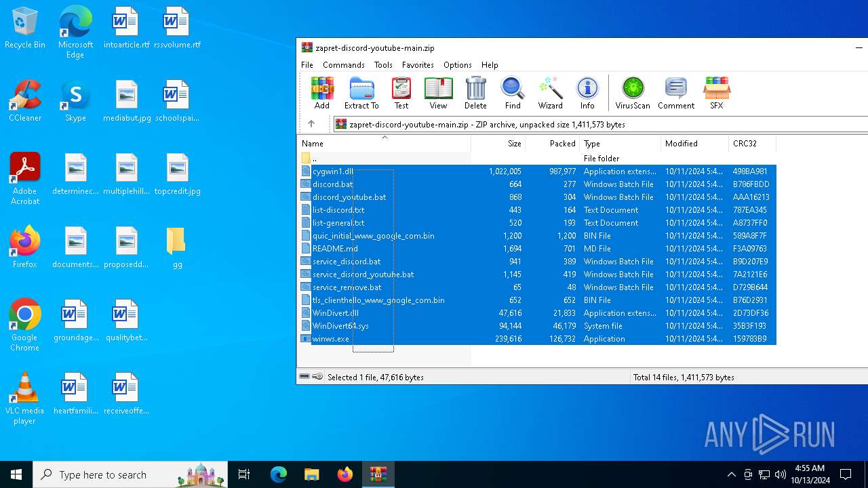Select CCleaner desktop shortcut
The image size is (868, 488).
click(25, 101)
